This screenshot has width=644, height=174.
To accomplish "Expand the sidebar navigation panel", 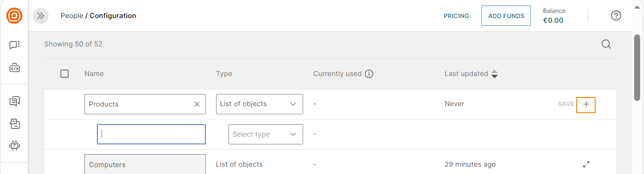I will [x=41, y=16].
